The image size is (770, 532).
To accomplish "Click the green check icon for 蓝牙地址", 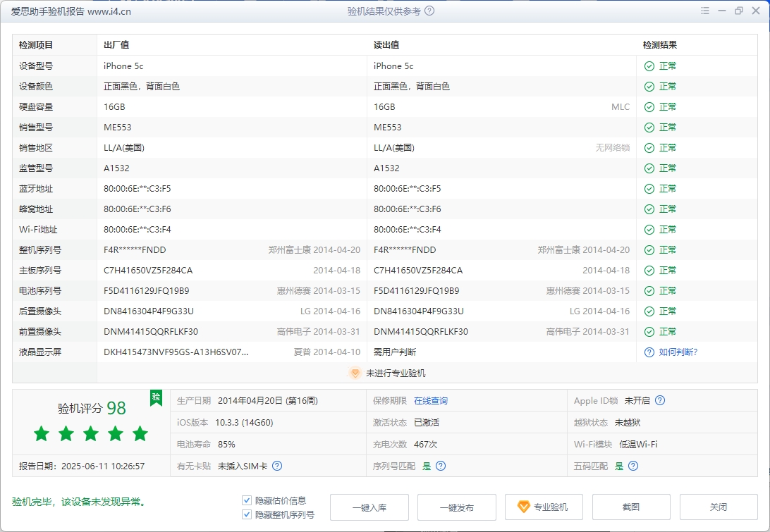I will 649,189.
